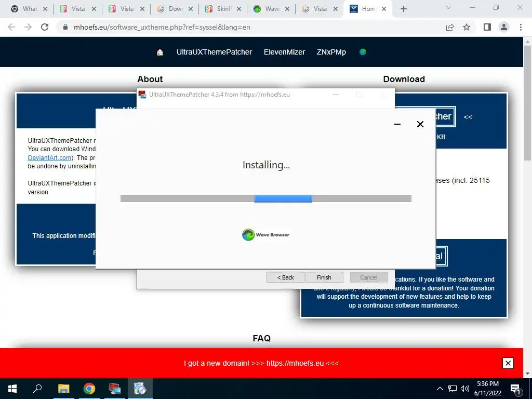Minimize the Wave Browser install dialog
Screen dimensions: 532x399
click(397, 124)
